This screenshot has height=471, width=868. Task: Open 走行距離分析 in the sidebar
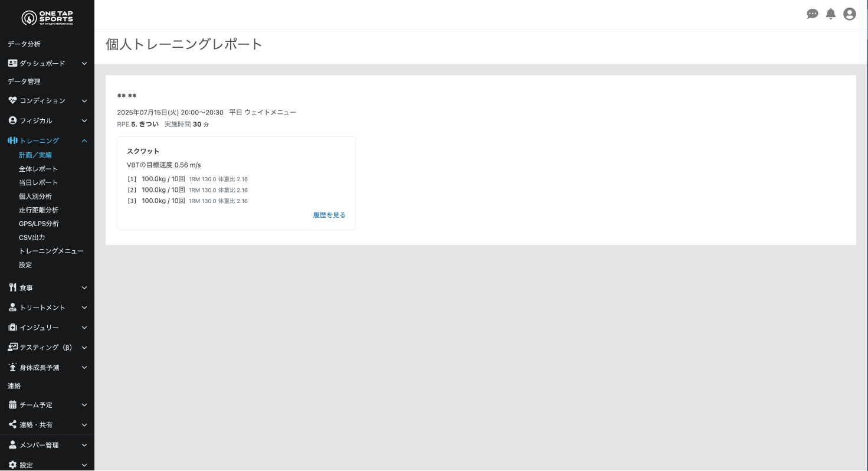coord(38,210)
